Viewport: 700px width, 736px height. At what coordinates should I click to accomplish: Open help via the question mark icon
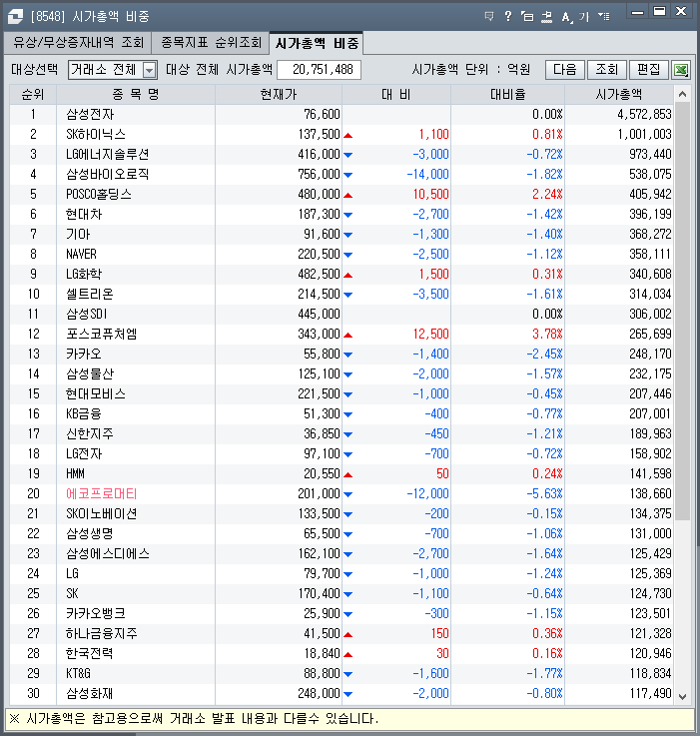pyautogui.click(x=508, y=17)
